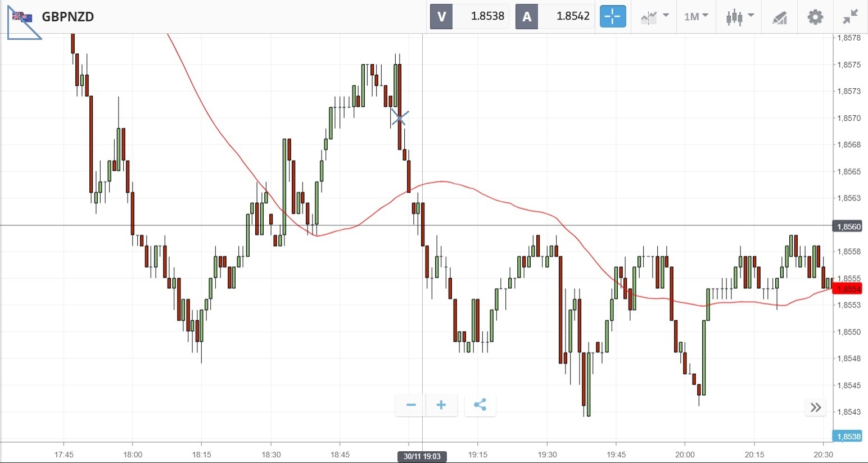This screenshot has height=463, width=868.
Task: Open chart settings gear icon
Action: point(815,17)
